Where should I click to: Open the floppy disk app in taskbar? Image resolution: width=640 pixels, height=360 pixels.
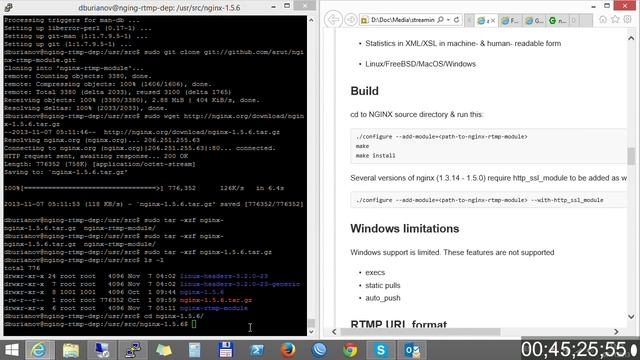pos(226,350)
